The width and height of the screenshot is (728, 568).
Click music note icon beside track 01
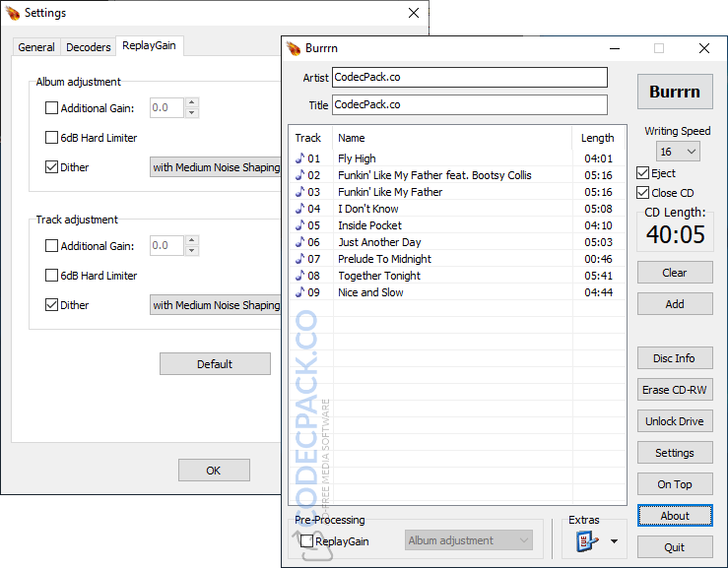(x=300, y=158)
